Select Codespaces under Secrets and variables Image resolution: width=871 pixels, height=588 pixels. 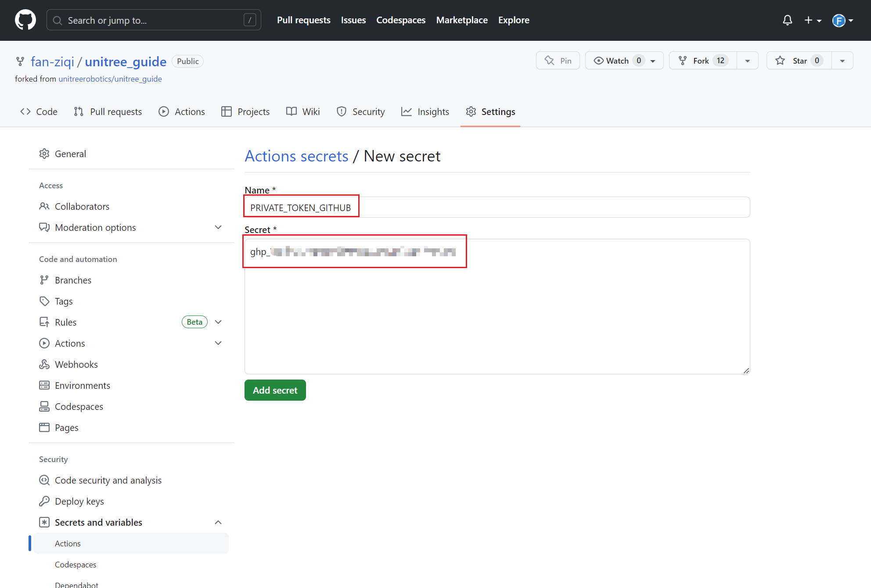[x=131, y=565]
